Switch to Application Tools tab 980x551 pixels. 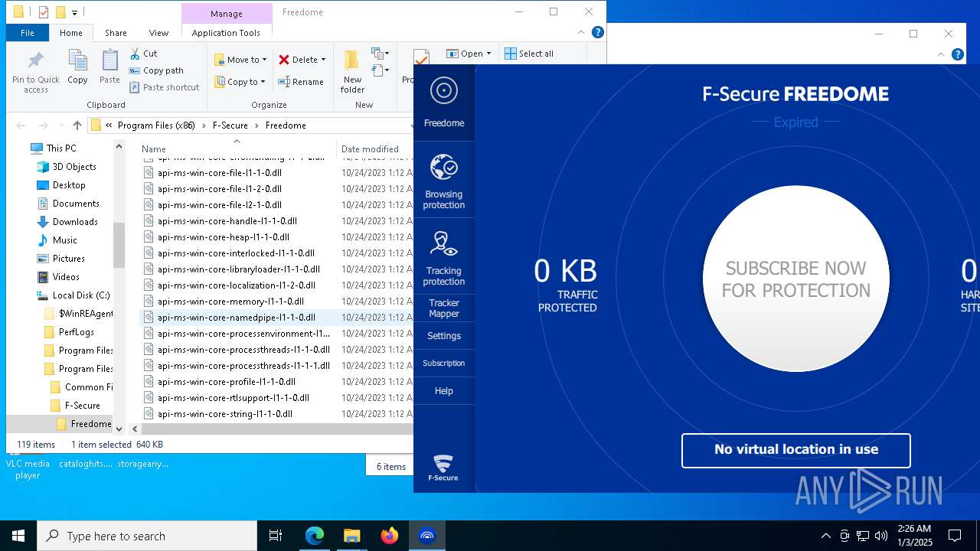tap(226, 33)
